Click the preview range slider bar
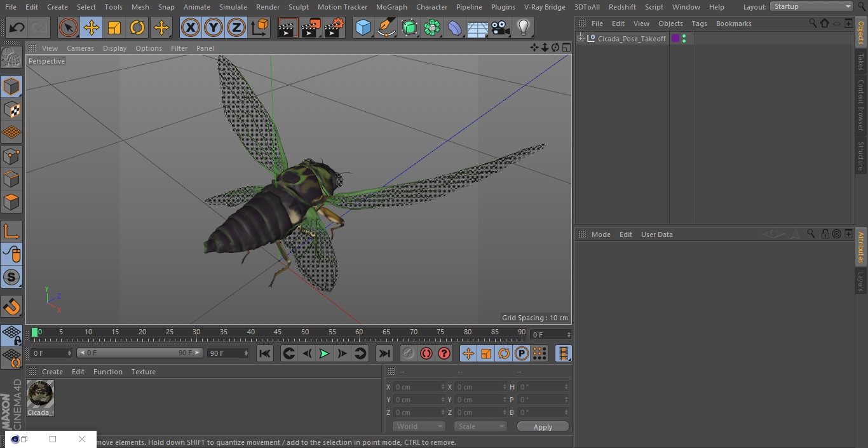 tap(140, 353)
